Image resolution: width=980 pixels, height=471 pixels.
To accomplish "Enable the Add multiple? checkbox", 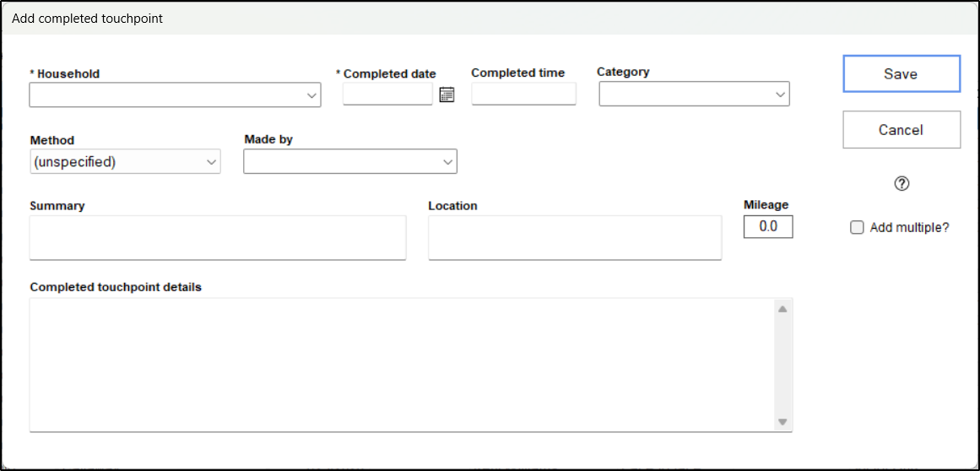I will pyautogui.click(x=857, y=228).
